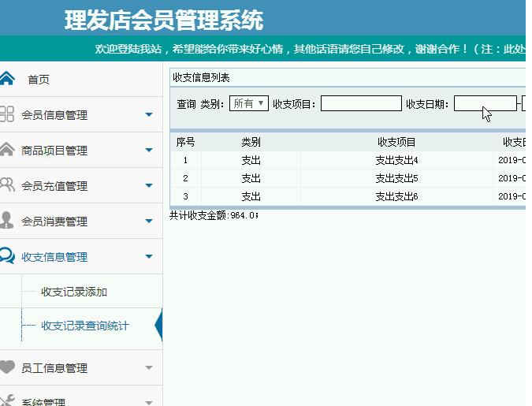Expand 系统管理 with its arrow
This screenshot has height=406, width=532.
(x=149, y=403)
